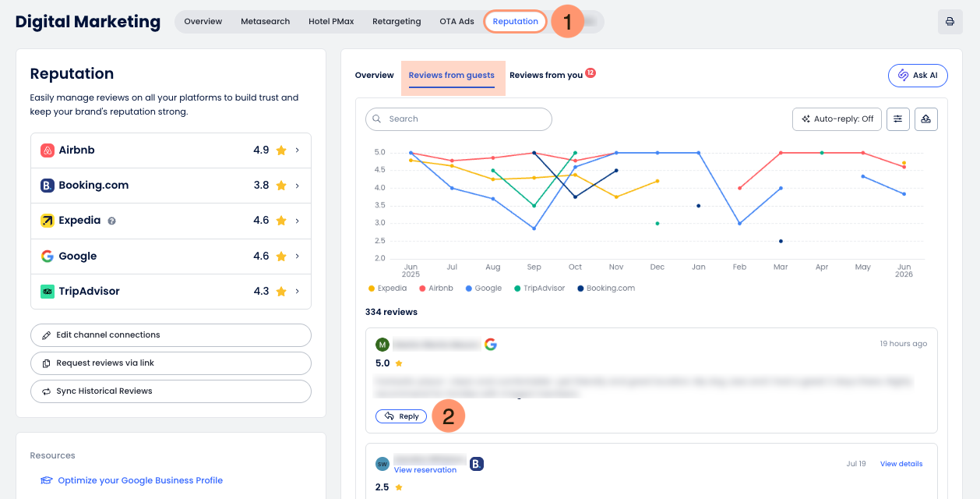Click the Expedia help question mark icon
The image size is (980, 499).
click(111, 221)
